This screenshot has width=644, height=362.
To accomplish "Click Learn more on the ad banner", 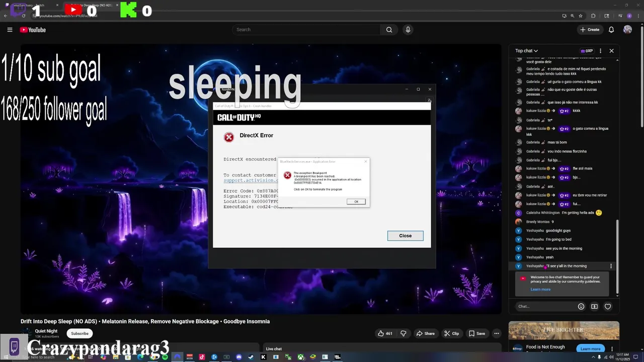I will pos(590,348).
